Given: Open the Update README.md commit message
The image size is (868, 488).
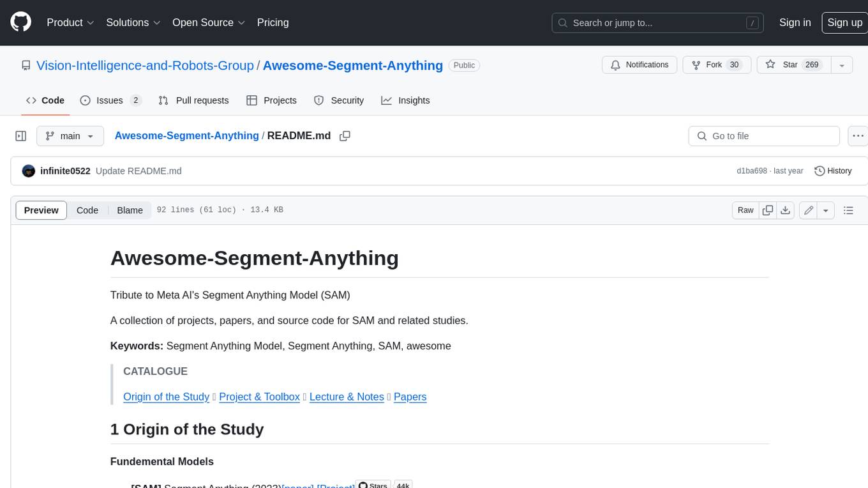Looking at the screenshot, I should click(138, 171).
